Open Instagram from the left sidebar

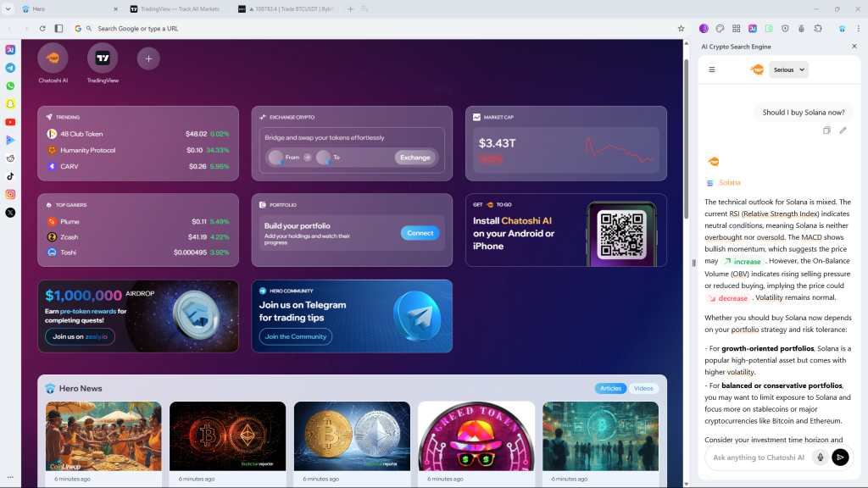click(10, 195)
